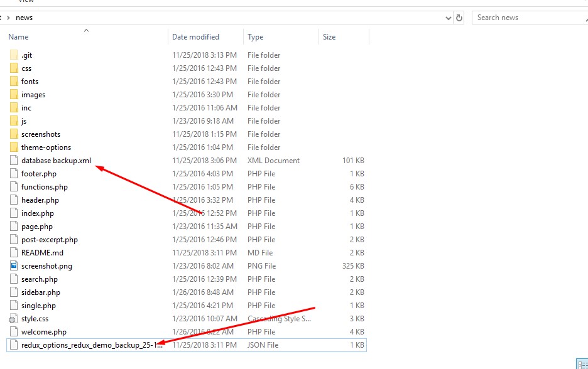The width and height of the screenshot is (588, 369).
Task: Click the theme-options folder icon
Action: tap(14, 147)
